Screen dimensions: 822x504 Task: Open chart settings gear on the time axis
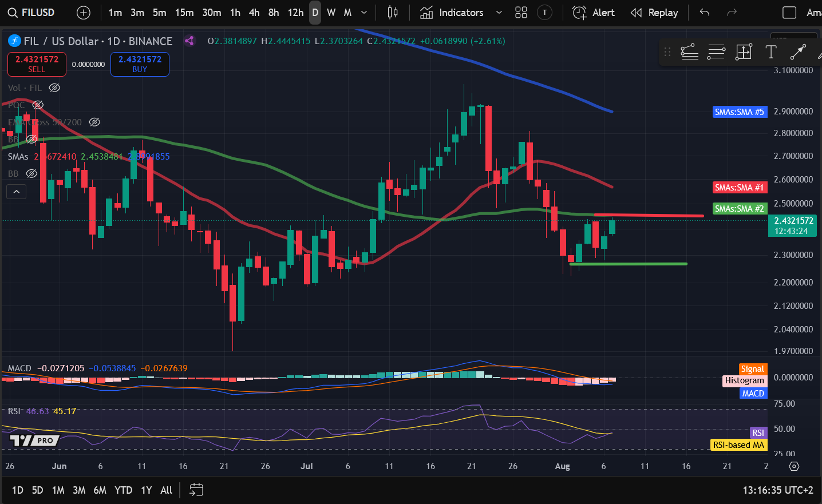tap(794, 466)
